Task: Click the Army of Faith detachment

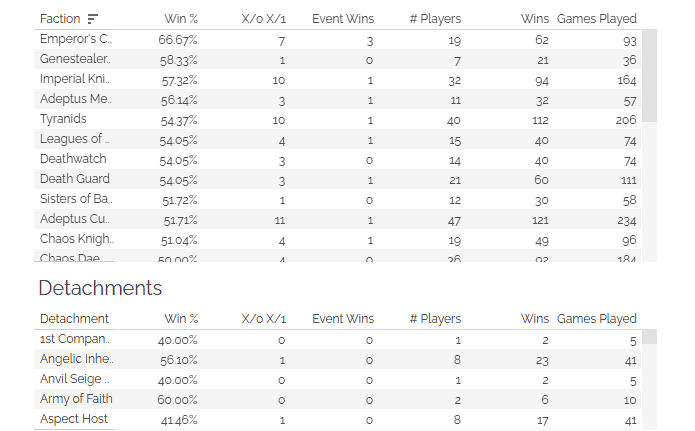Action: click(x=76, y=399)
